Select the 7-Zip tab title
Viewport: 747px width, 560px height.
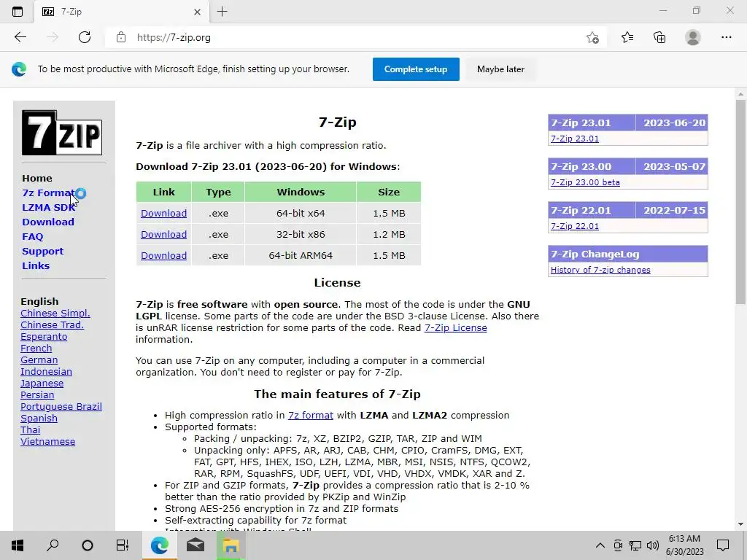point(71,12)
